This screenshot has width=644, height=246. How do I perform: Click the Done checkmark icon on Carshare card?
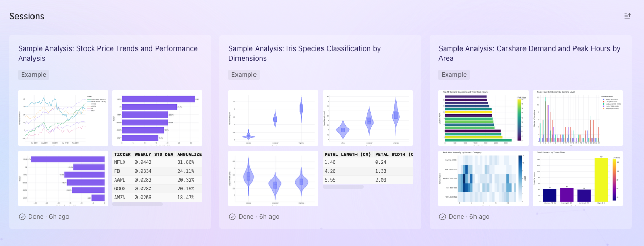point(443,217)
